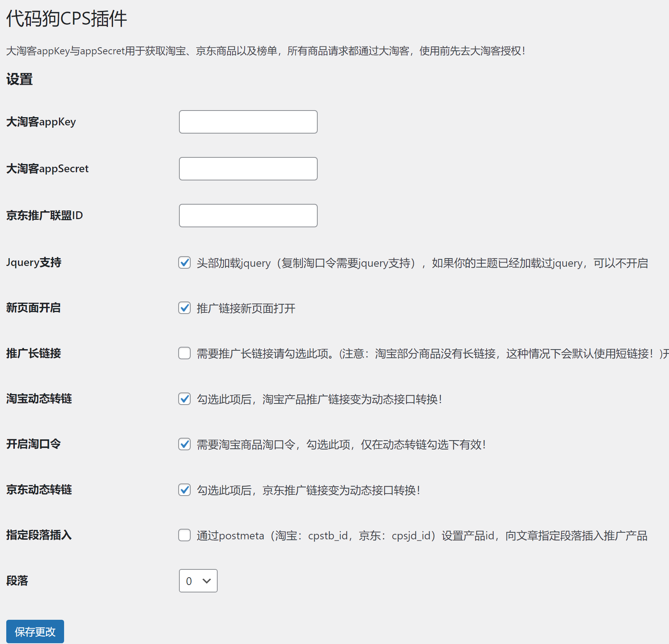Viewport: 669px width, 644px height.
Task: Uncheck the 新页面开启 checkbox
Action: [x=184, y=308]
